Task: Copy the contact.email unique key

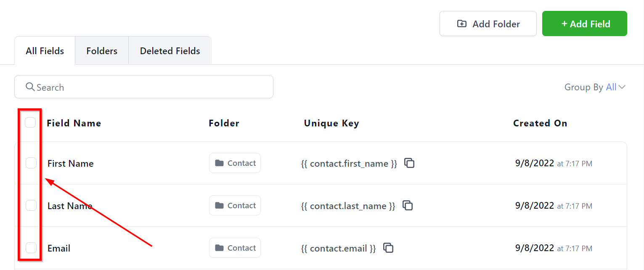Action: (x=388, y=248)
